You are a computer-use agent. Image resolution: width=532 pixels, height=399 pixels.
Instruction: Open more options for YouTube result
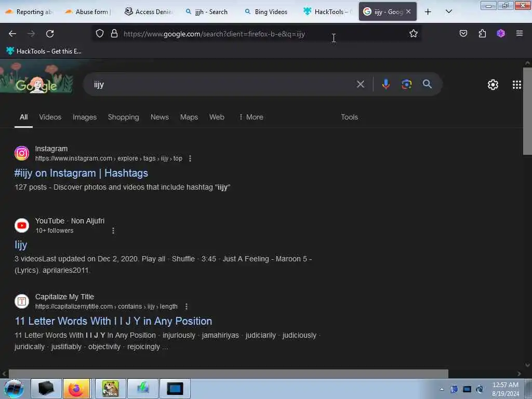point(113,231)
